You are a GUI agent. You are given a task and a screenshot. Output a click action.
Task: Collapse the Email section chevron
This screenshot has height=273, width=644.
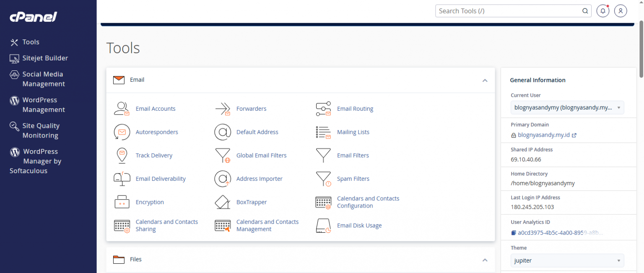pos(485,80)
